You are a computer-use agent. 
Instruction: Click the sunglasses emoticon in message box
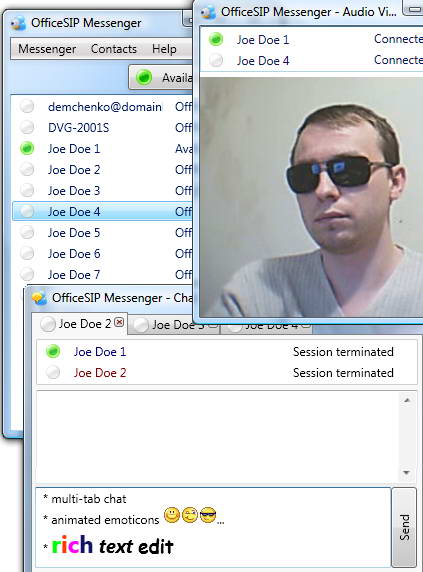tap(208, 515)
